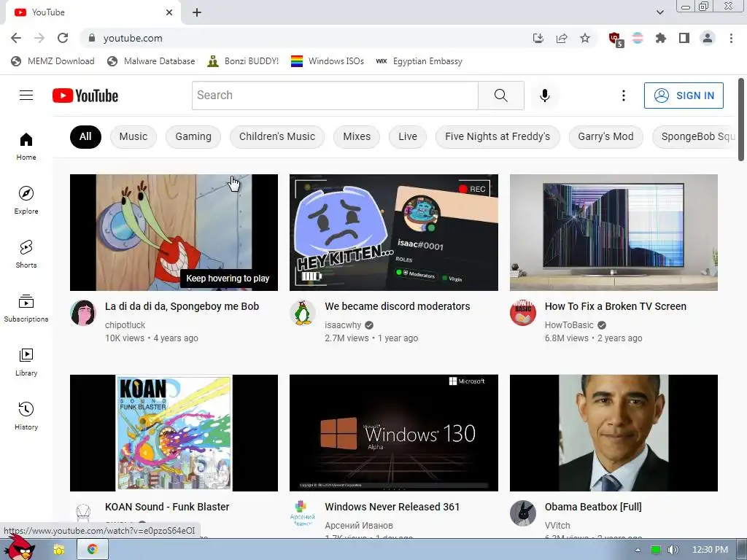Click the YouTube logo
Viewport: 747px width, 560px height.
click(85, 96)
